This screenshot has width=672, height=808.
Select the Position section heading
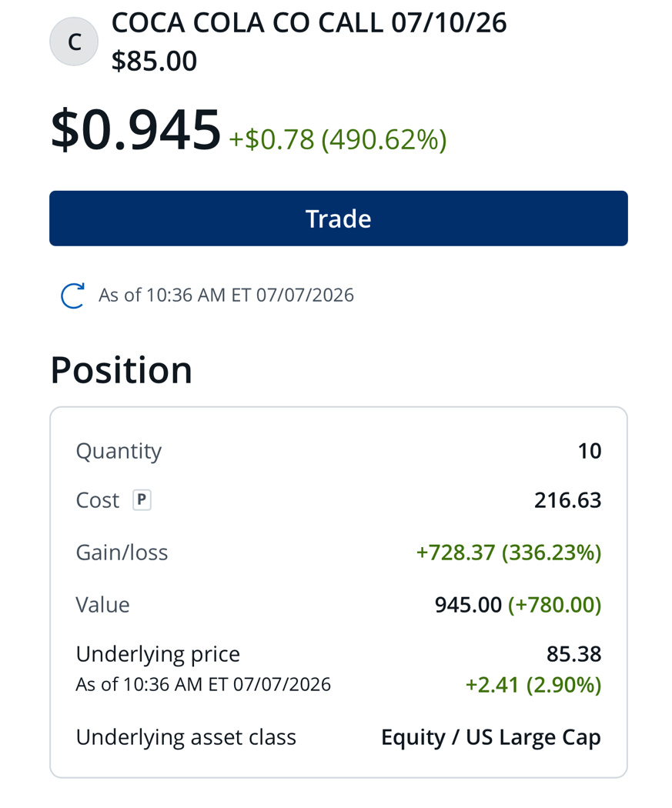click(x=121, y=370)
